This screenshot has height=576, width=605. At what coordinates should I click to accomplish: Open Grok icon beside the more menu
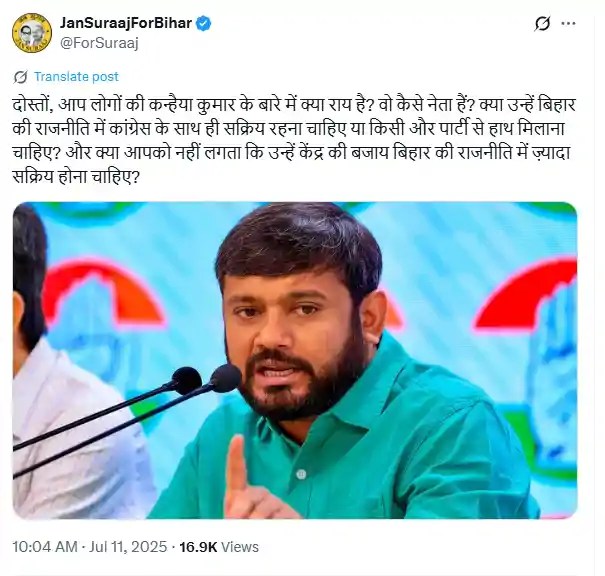[542, 24]
